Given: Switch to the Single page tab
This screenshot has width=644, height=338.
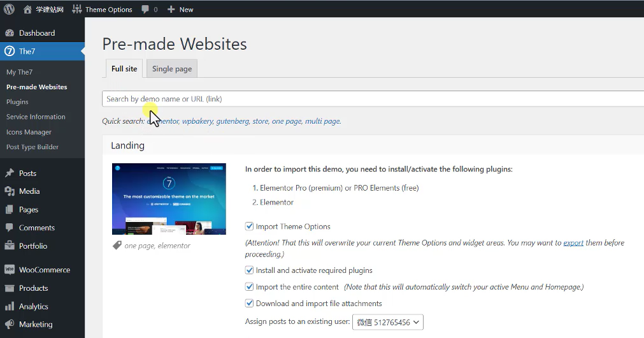Looking at the screenshot, I should pos(172,69).
